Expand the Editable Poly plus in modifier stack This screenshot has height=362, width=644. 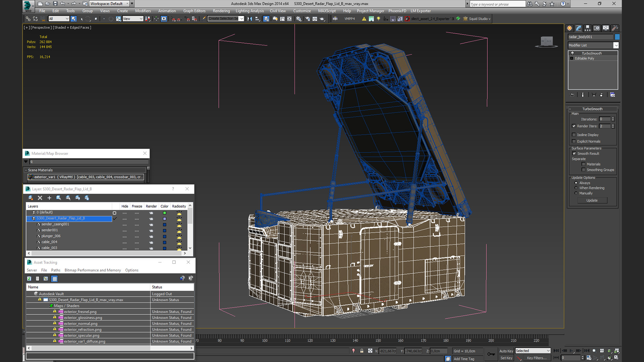572,58
